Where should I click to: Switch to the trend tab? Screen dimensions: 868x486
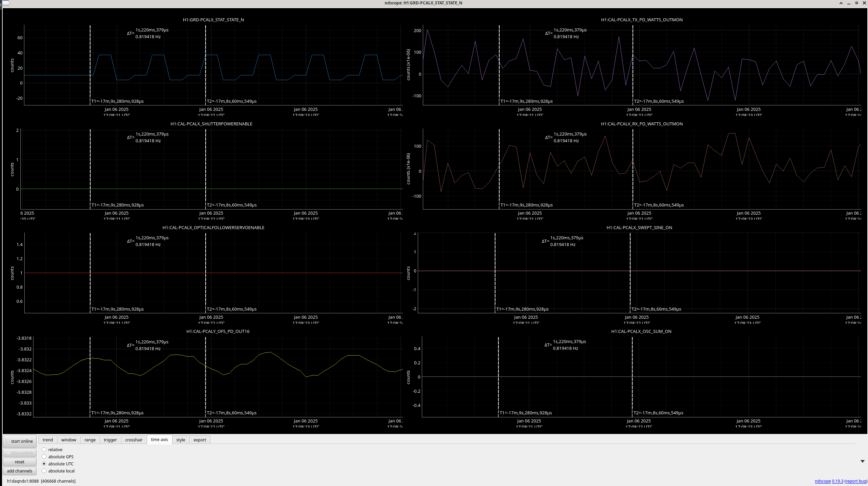(48, 440)
